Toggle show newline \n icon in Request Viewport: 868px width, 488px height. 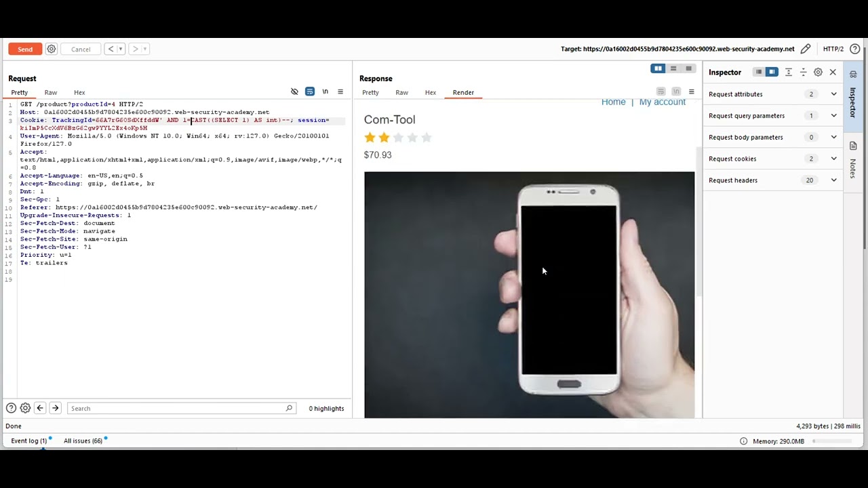pos(325,91)
